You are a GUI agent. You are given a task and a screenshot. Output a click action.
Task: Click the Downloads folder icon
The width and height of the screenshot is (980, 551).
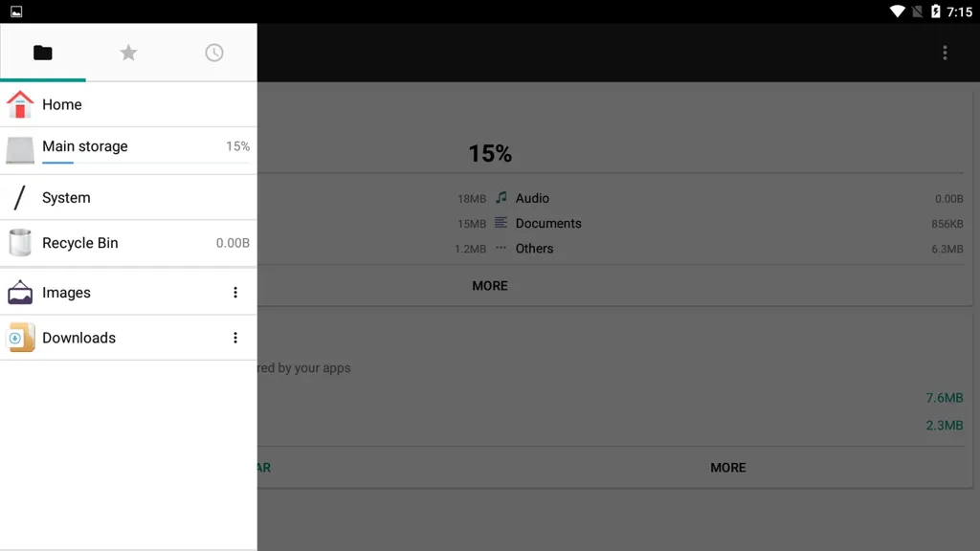pos(20,338)
